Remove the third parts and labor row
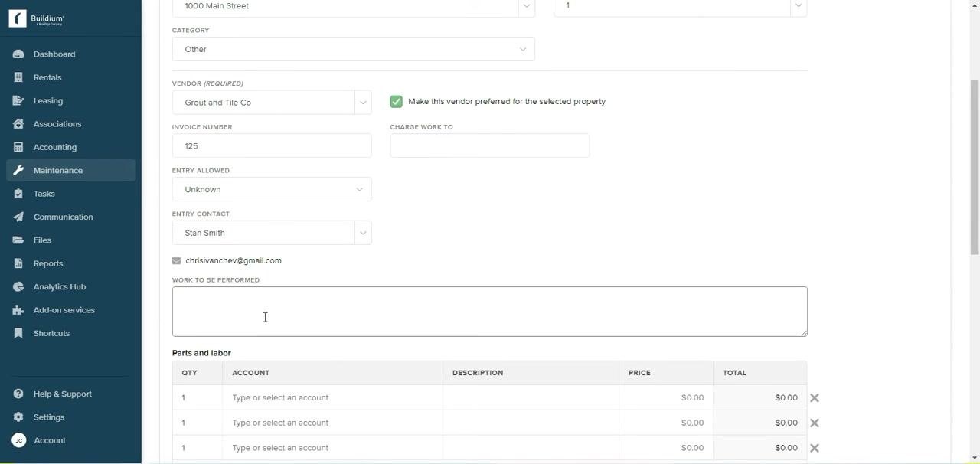The image size is (980, 464). (x=815, y=448)
